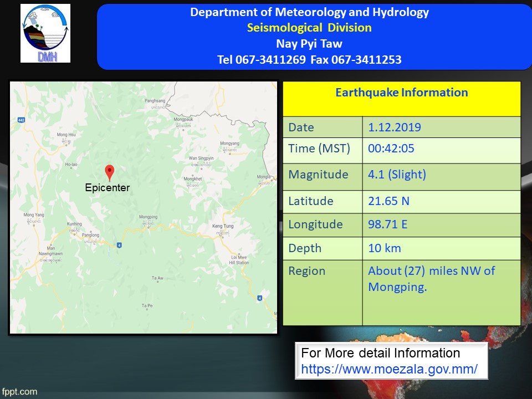
Task: Click the route 442 road shield
Action: (x=21, y=120)
